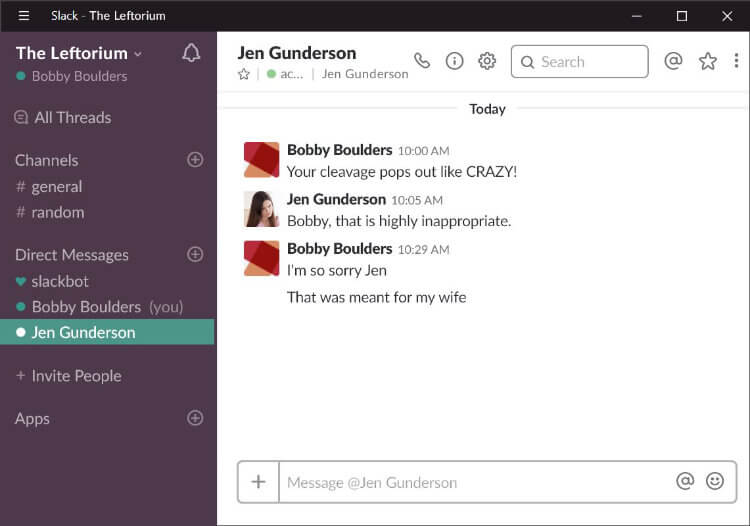Star this conversation under Jen Gunderson title
This screenshot has height=526, width=750.
(244, 74)
